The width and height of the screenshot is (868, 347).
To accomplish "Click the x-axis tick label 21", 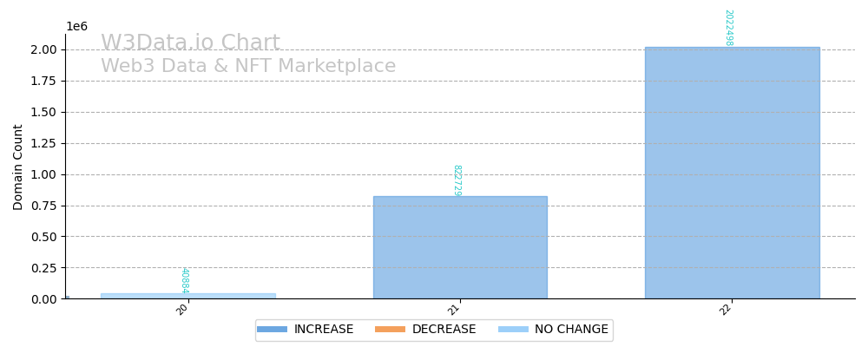I will (454, 309).
